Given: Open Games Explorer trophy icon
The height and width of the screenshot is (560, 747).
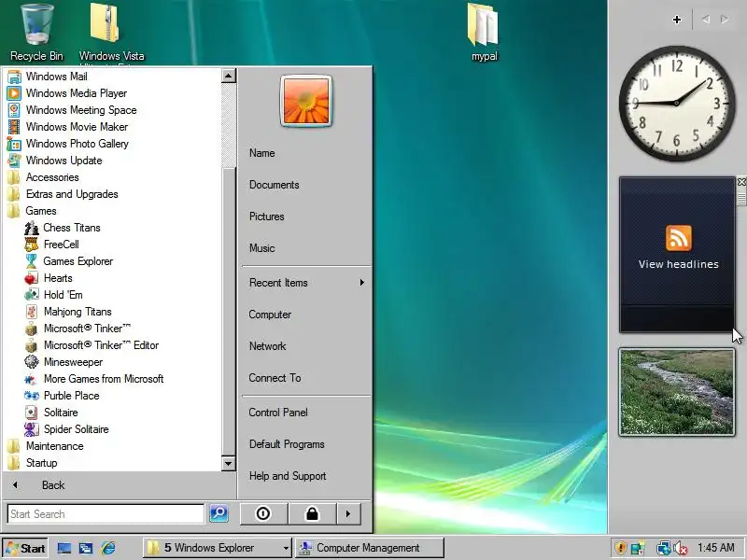Looking at the screenshot, I should (32, 261).
